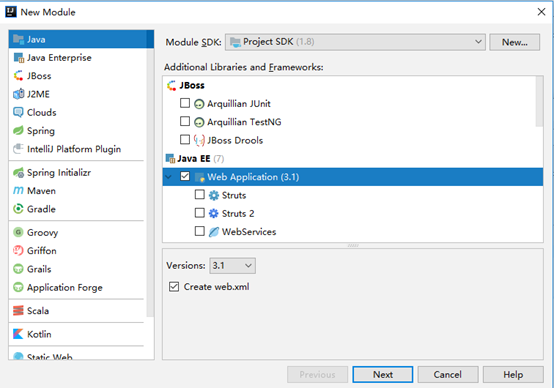Click the Previous button
This screenshot has width=554, height=388.
tap(317, 375)
